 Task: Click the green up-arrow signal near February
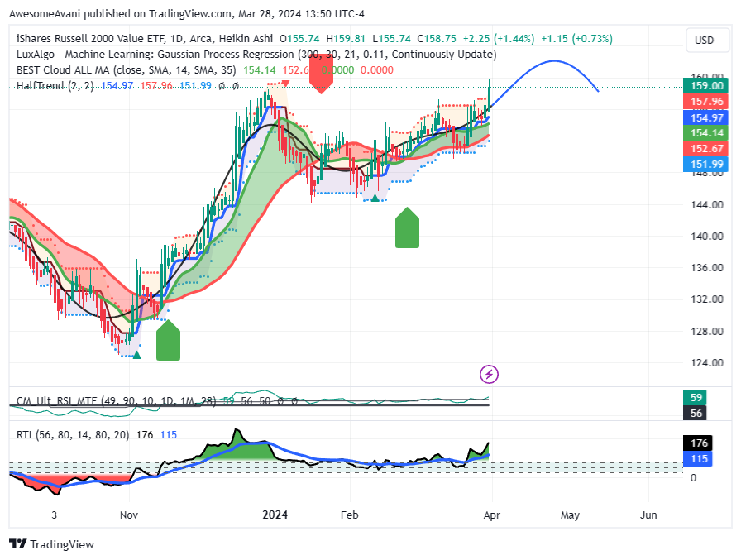tap(407, 227)
